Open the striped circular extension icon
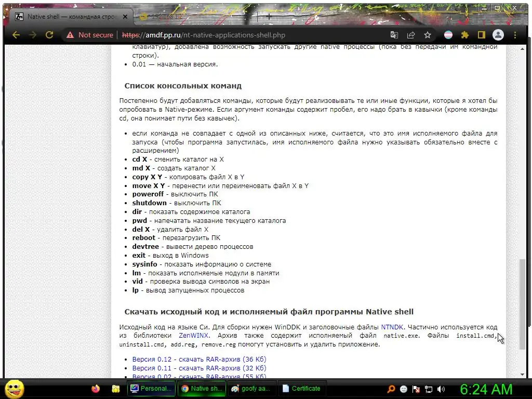The image size is (532, 399). pyautogui.click(x=448, y=35)
